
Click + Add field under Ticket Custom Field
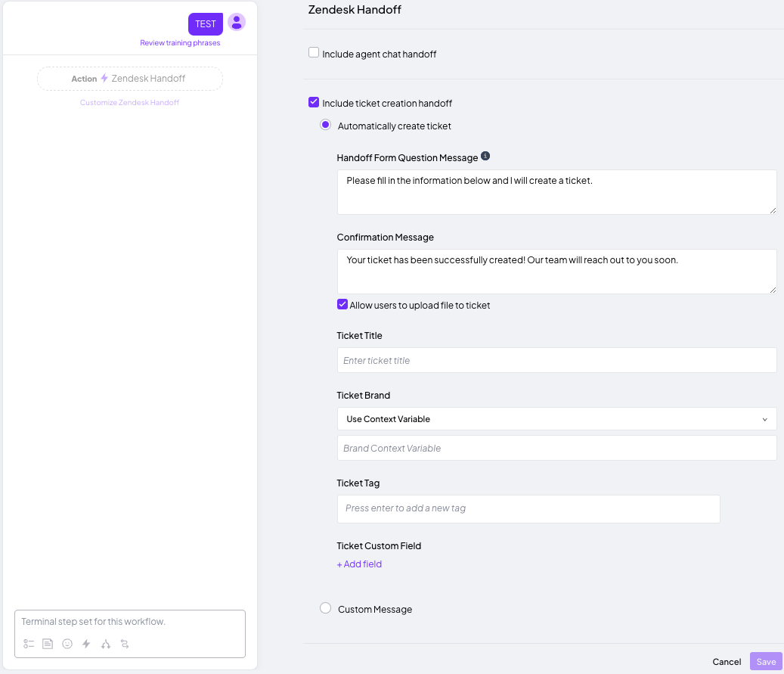[359, 564]
